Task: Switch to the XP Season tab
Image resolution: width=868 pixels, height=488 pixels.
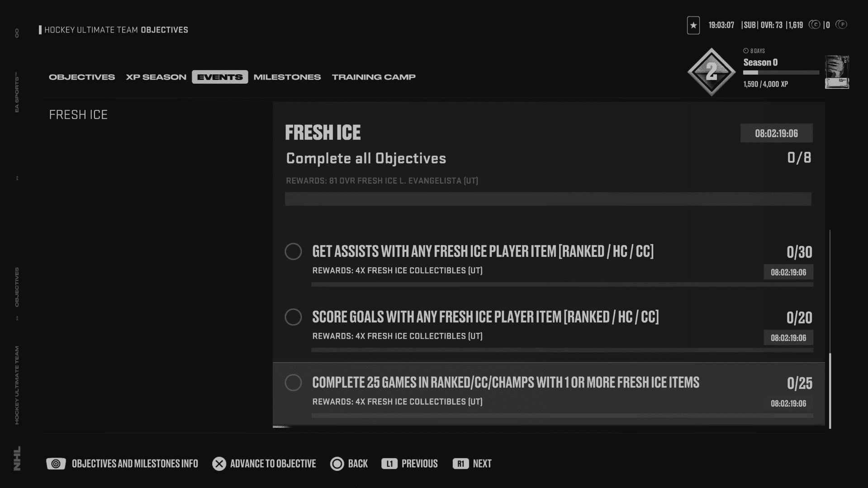Action: [x=156, y=77]
